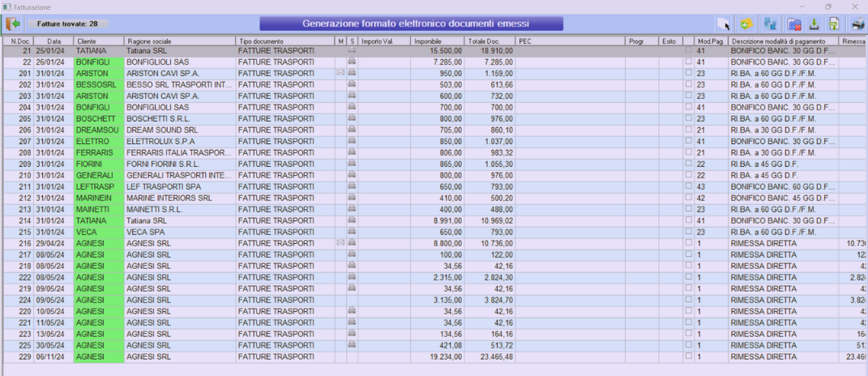Tick the checkbox for invoice 22 row
This screenshot has height=376, width=868.
point(689,62)
